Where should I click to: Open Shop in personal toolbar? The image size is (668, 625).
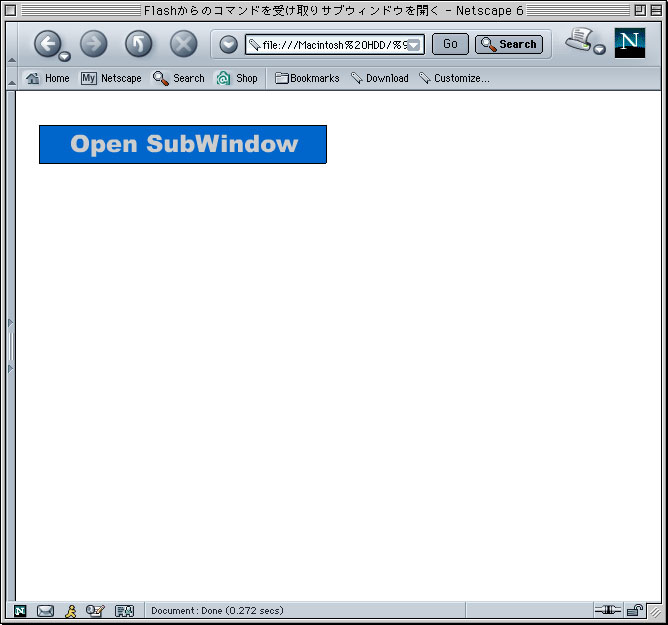point(237,78)
